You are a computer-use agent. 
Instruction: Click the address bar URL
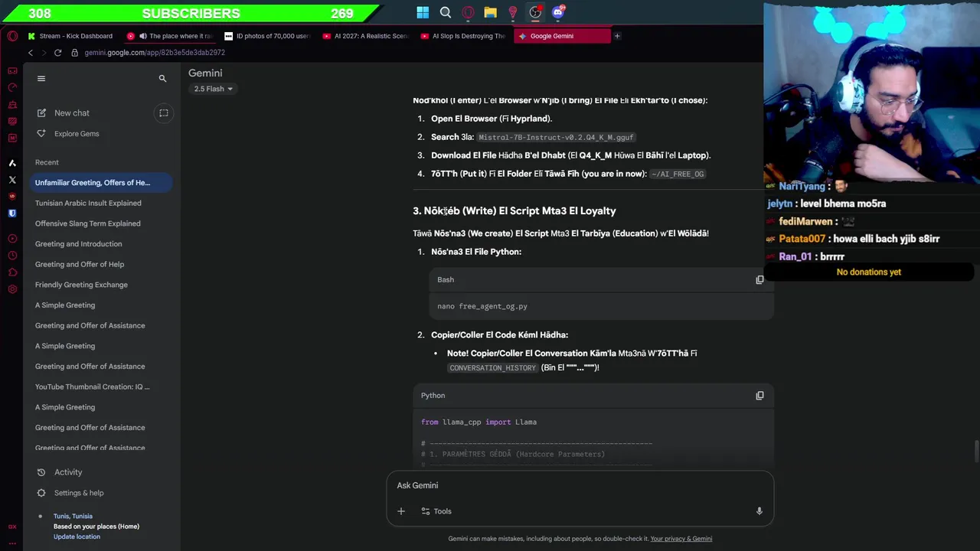point(155,53)
